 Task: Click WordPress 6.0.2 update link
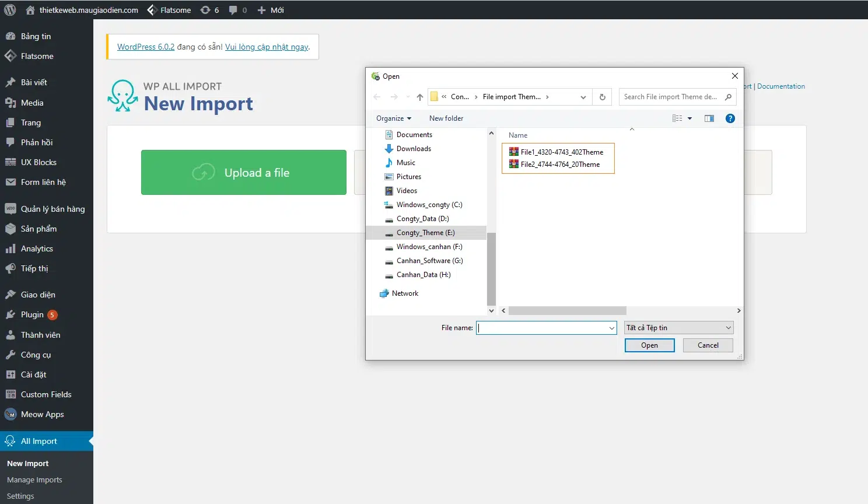[146, 47]
